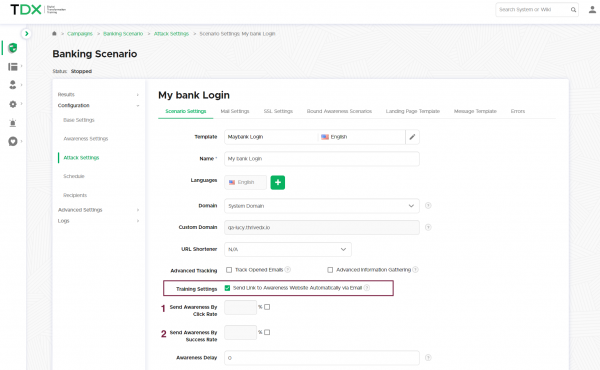
Task: Open the list icon in left sidebar
Action: (13, 67)
